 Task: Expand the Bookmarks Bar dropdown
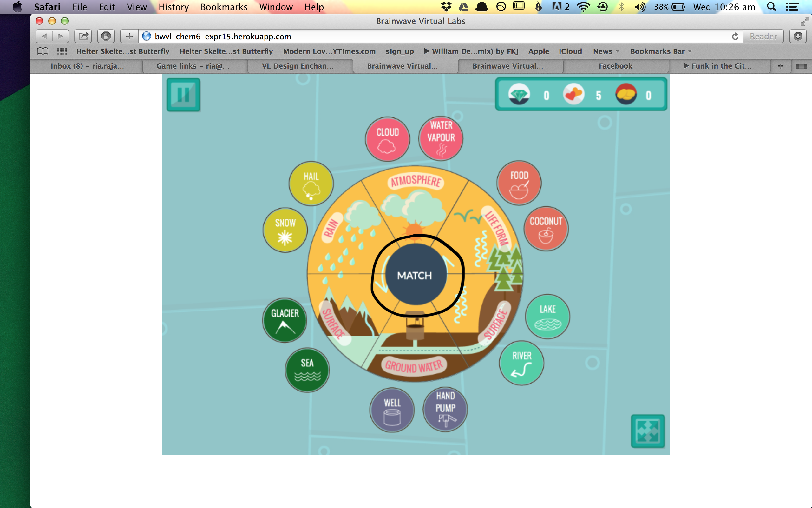(x=661, y=51)
